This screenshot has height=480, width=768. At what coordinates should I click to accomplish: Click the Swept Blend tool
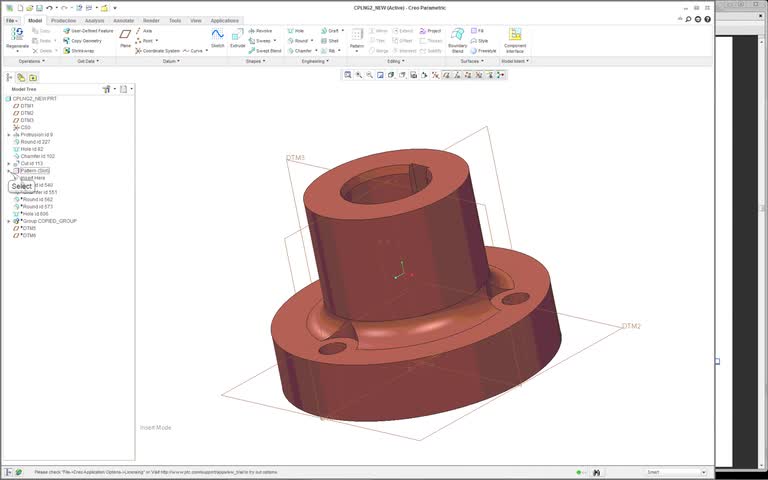tap(265, 51)
